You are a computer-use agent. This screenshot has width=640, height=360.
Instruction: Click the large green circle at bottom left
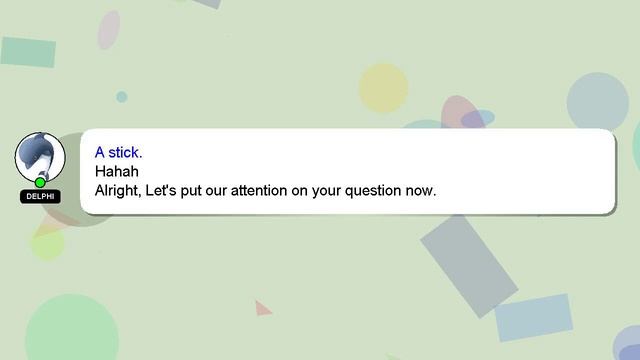pyautogui.click(x=72, y=329)
